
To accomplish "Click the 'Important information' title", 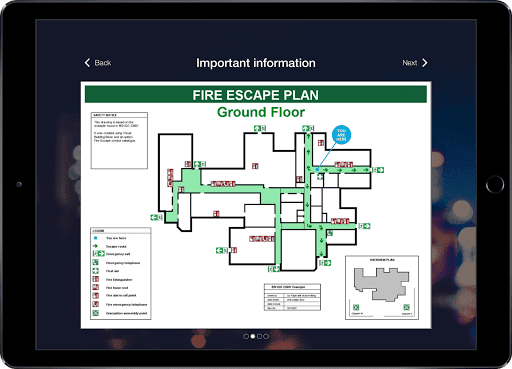I will (256, 63).
